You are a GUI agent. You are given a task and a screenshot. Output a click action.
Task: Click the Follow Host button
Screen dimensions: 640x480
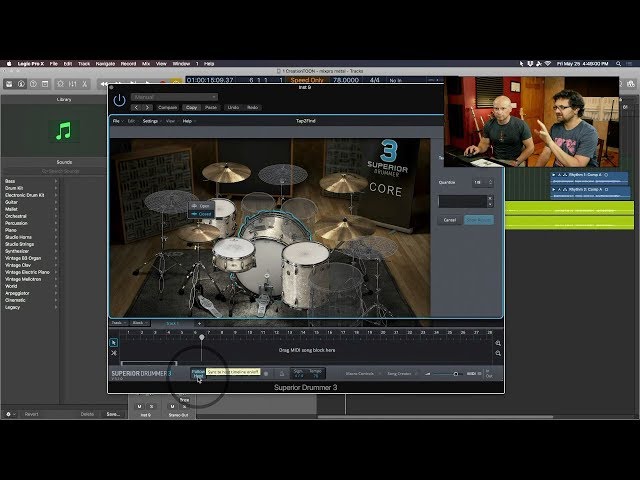[198, 372]
